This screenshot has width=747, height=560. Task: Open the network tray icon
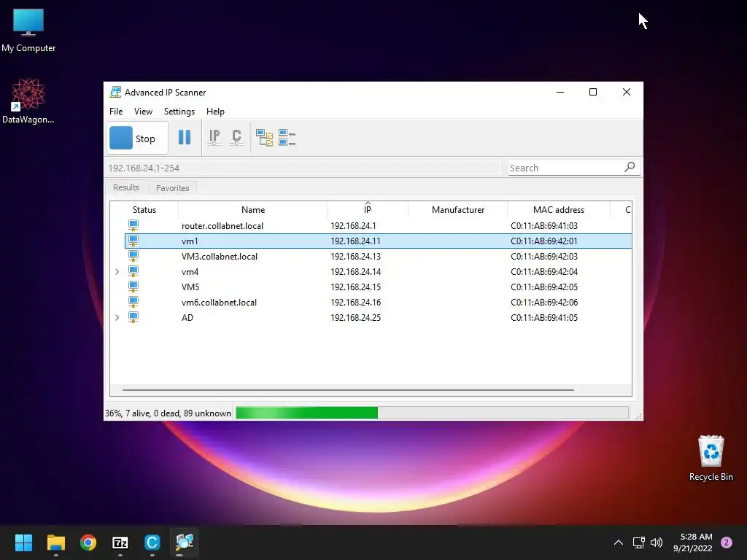click(638, 542)
